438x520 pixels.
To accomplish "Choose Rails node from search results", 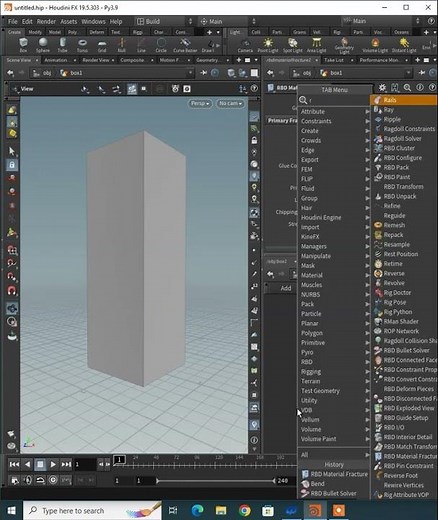I will (404, 100).
